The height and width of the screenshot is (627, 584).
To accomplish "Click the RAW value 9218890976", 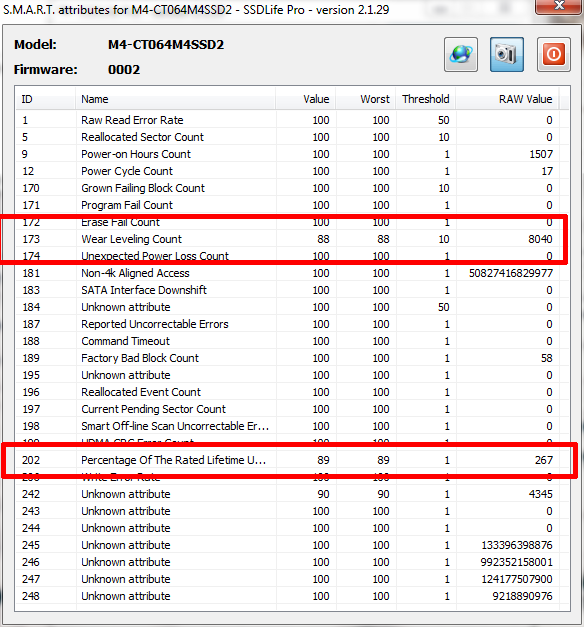I will 522,596.
